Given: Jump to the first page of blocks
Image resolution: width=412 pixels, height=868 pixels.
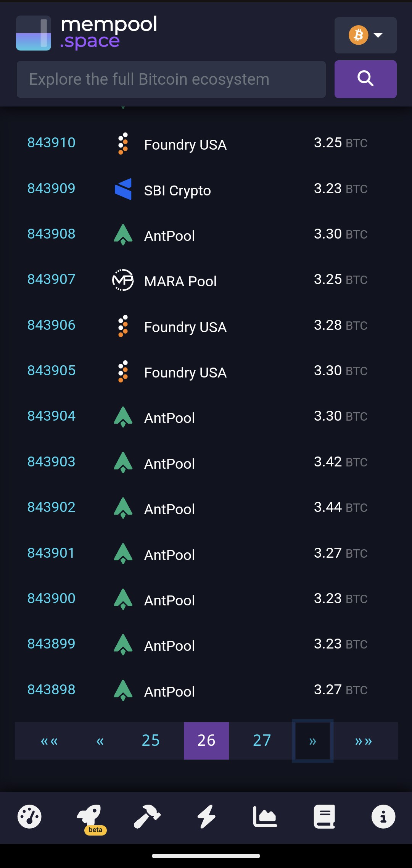Looking at the screenshot, I should point(49,741).
